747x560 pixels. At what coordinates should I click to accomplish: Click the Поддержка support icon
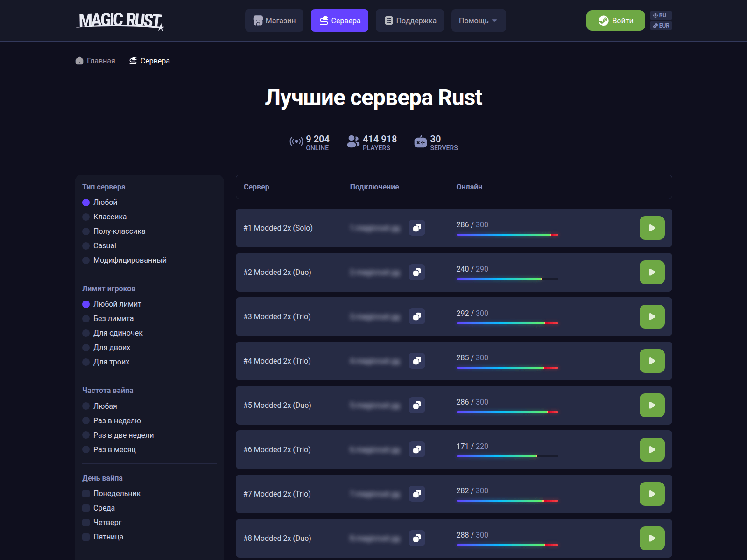pos(388,21)
